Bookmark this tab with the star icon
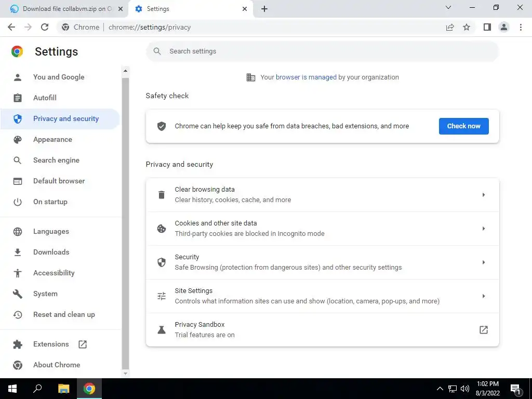532x399 pixels. pyautogui.click(x=467, y=27)
